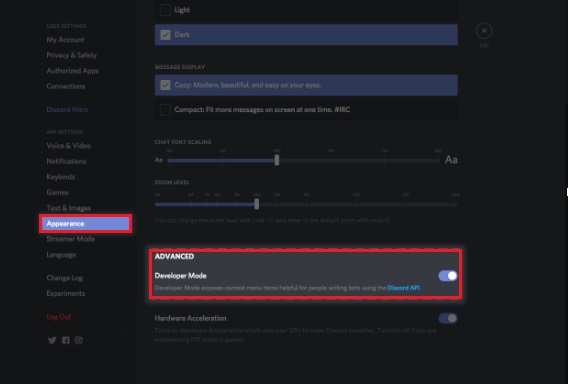Toggle the Hardware Acceleration switch
Viewport: 568px width, 384px height.
448,318
